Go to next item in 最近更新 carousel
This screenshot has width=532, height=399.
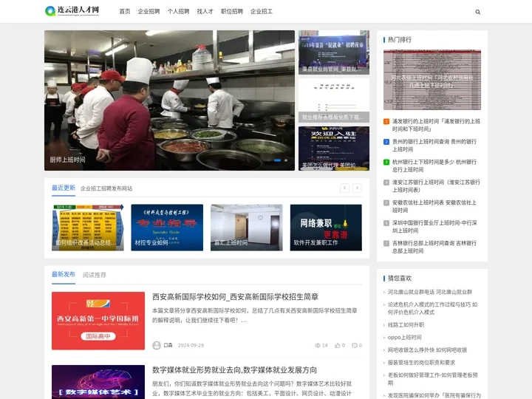[x=357, y=188]
